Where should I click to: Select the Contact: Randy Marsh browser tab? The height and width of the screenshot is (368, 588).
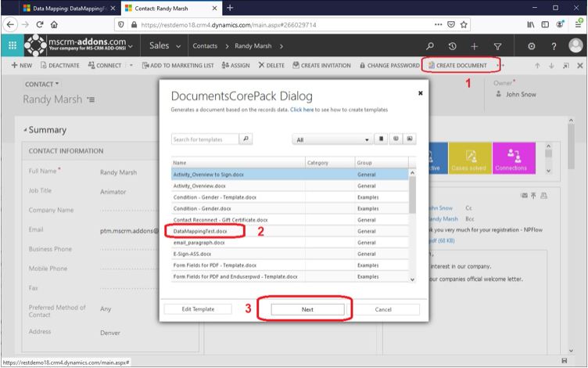[x=170, y=8]
